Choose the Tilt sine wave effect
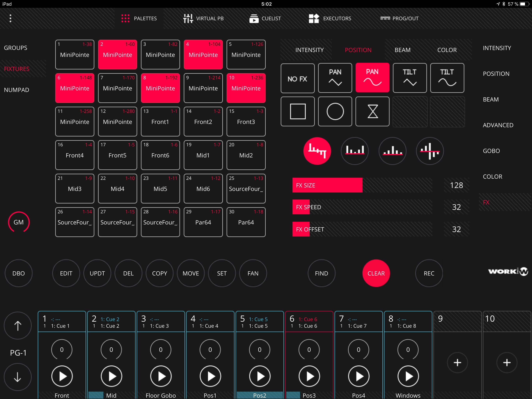Viewport: 532px width, 399px height. point(447,78)
